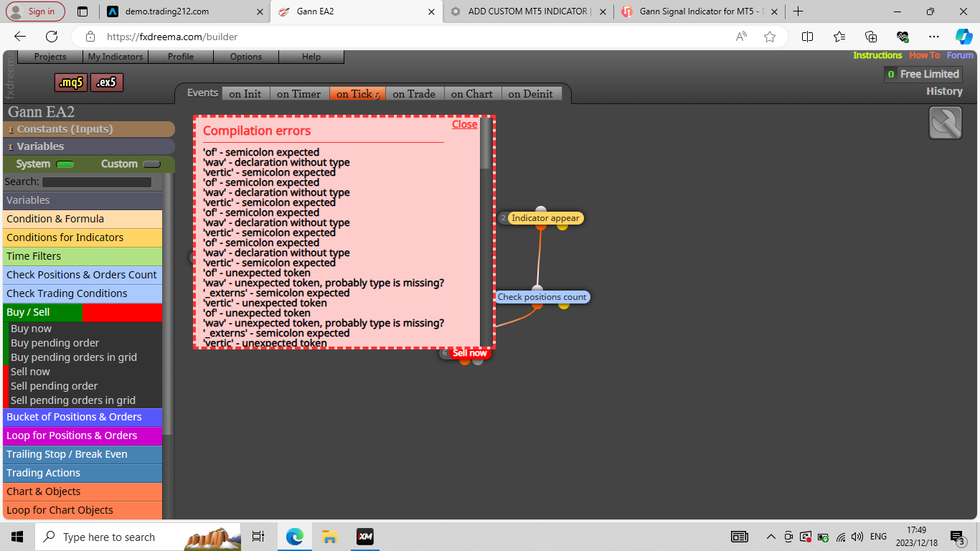Viewport: 980px width, 551px height.
Task: Open volume control in system tray
Action: [x=857, y=537]
